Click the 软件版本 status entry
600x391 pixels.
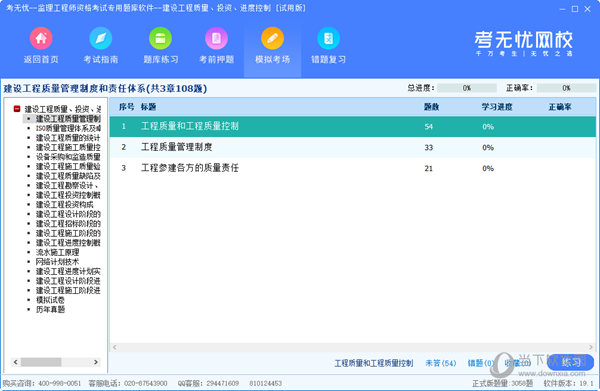(569, 383)
